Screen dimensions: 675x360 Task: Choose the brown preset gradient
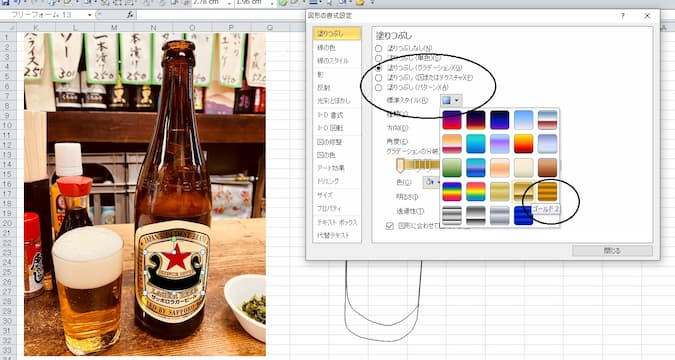tap(548, 168)
